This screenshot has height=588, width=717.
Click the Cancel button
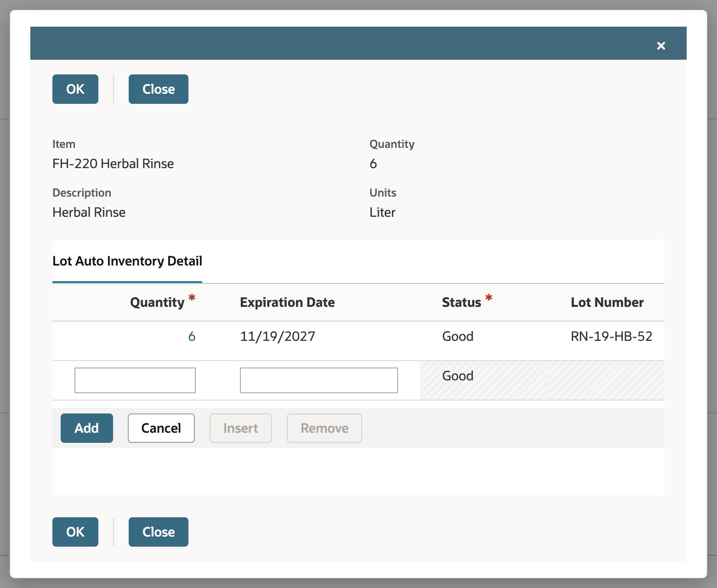click(161, 428)
